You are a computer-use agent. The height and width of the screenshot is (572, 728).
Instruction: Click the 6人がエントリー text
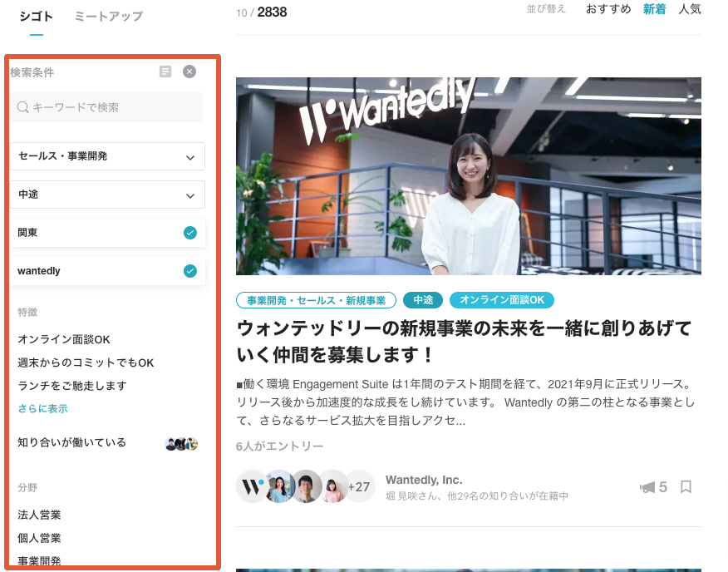279,446
